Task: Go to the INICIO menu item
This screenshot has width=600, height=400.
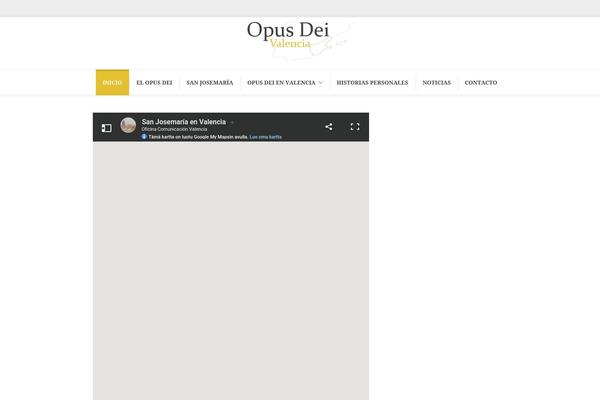Action: 112,82
